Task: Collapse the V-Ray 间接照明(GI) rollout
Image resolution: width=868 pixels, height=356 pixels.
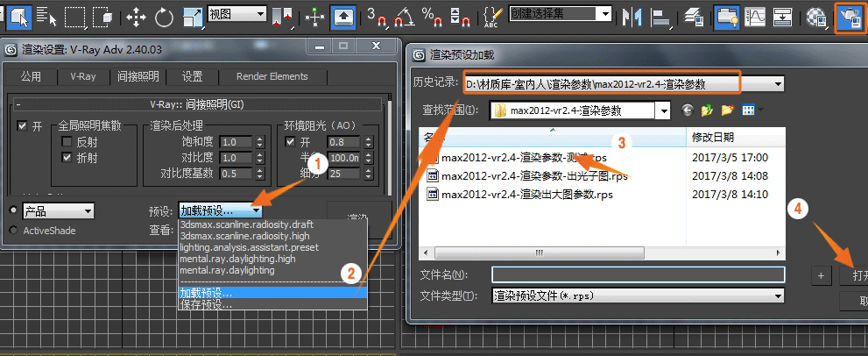Action: pyautogui.click(x=199, y=104)
